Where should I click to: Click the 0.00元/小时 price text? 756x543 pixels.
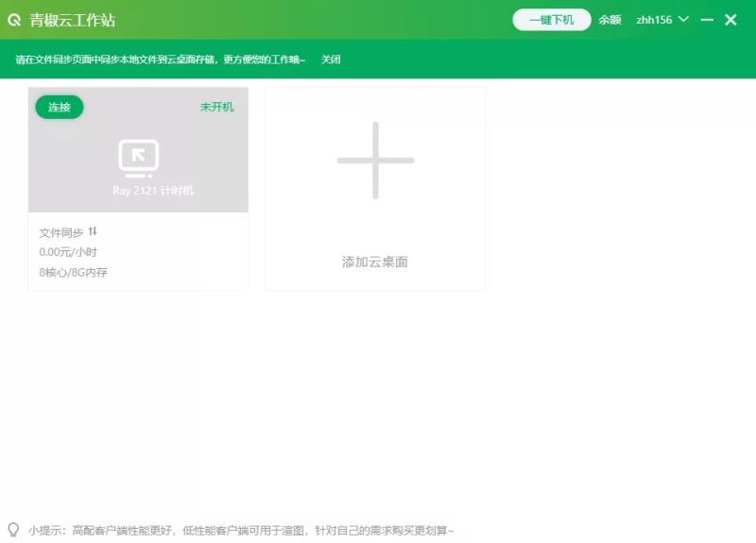pyautogui.click(x=68, y=252)
